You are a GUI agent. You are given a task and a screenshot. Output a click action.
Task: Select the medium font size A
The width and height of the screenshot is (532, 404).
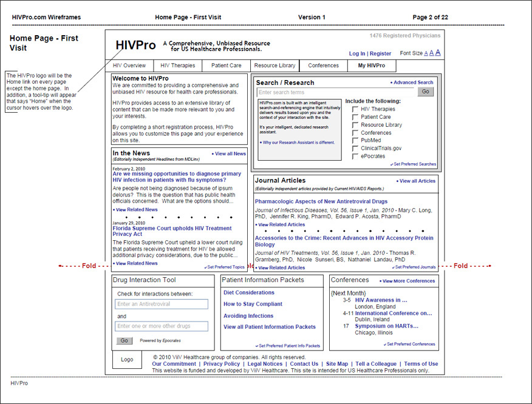pyautogui.click(x=432, y=53)
